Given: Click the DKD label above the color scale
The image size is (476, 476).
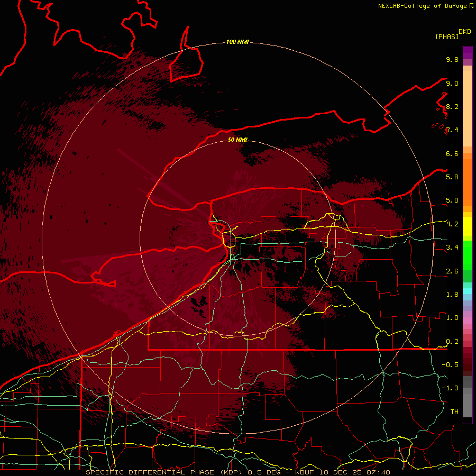Looking at the screenshot, I should (x=465, y=32).
